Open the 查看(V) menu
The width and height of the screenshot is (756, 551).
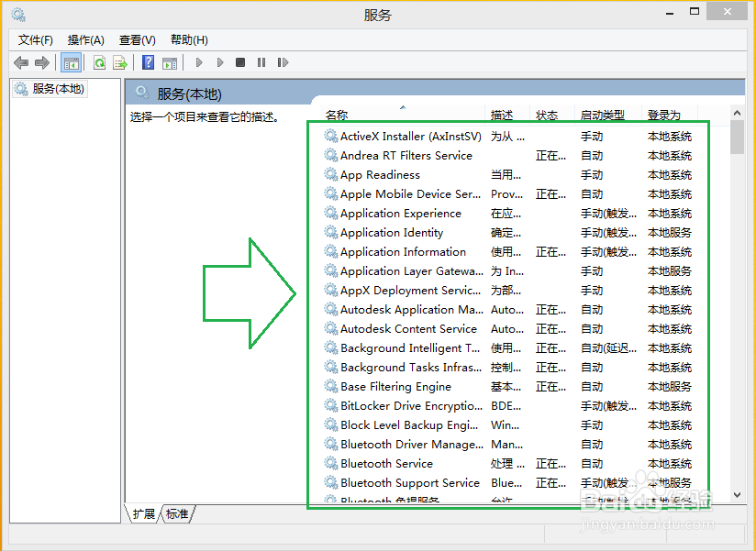(x=136, y=39)
